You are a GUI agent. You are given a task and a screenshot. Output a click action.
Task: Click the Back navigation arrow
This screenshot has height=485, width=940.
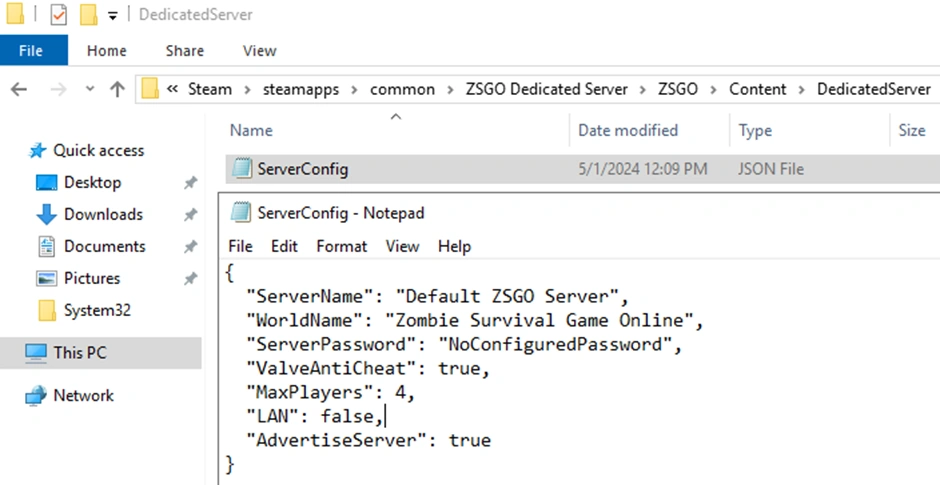coord(18,89)
